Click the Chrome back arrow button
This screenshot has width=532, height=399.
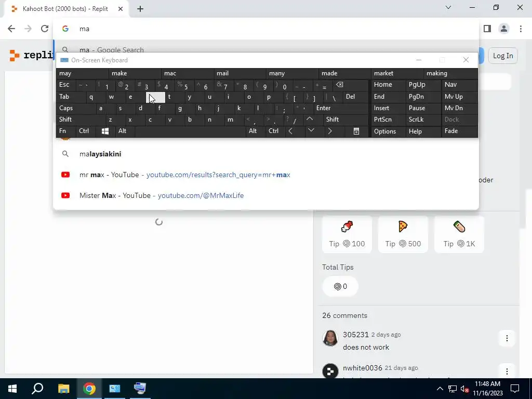point(11,29)
